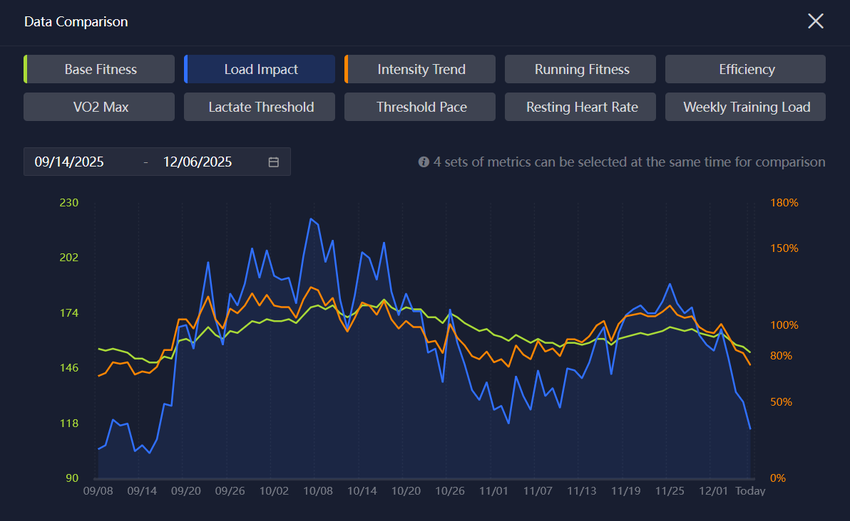The height and width of the screenshot is (521, 850).
Task: Turn on Threshold Pace metric
Action: point(421,107)
